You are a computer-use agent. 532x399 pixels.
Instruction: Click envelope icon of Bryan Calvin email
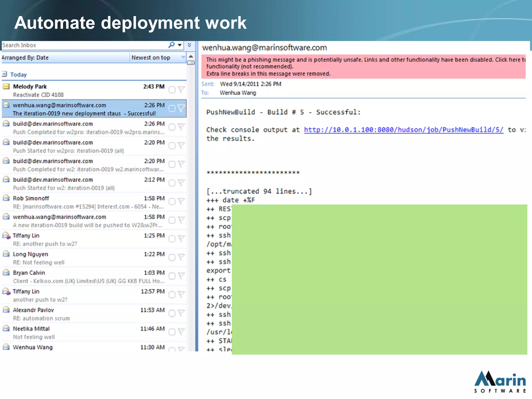6,272
